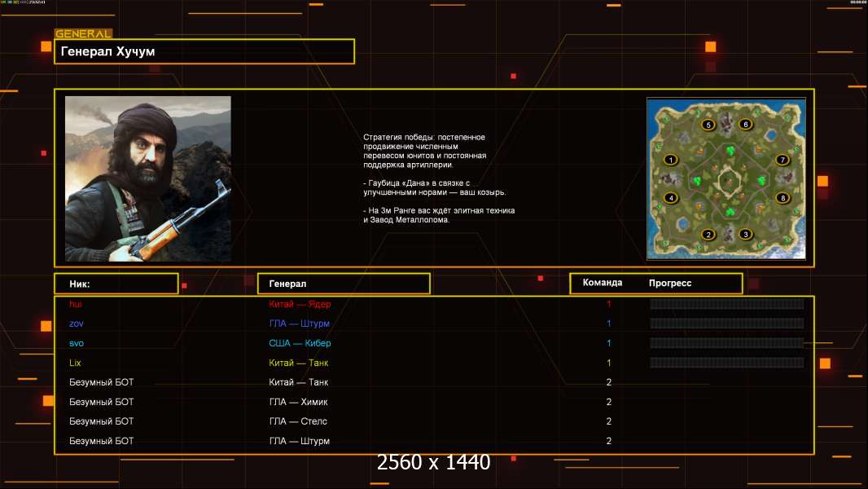This screenshot has width=868, height=489.
Task: Select the player nickname Lix
Action: tap(75, 363)
